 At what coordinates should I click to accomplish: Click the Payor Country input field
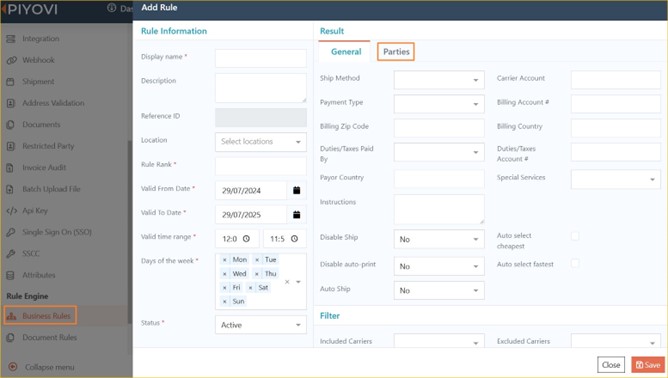pyautogui.click(x=439, y=179)
